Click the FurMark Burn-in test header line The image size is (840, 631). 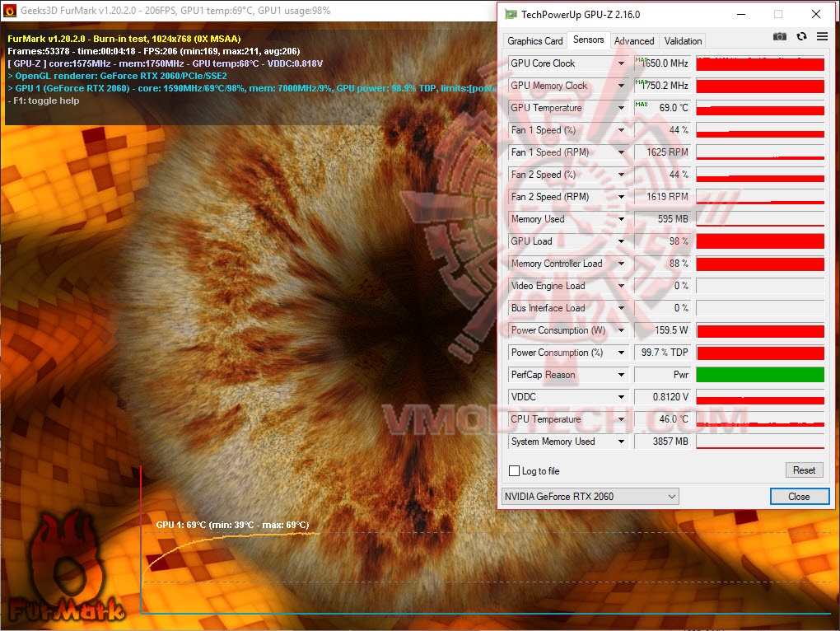point(124,39)
